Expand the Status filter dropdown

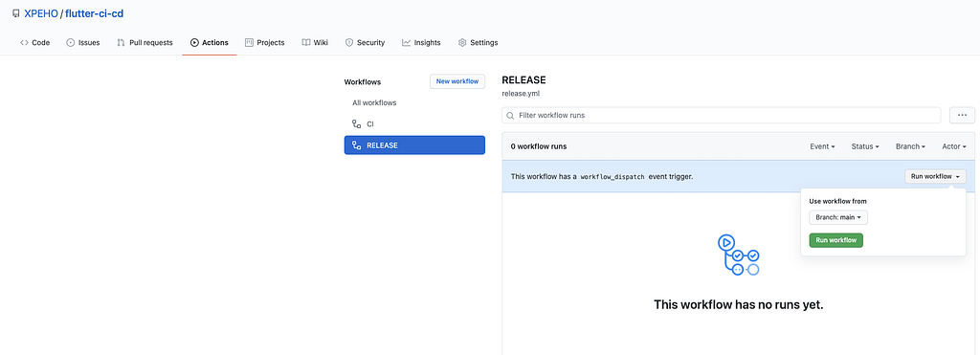point(865,146)
